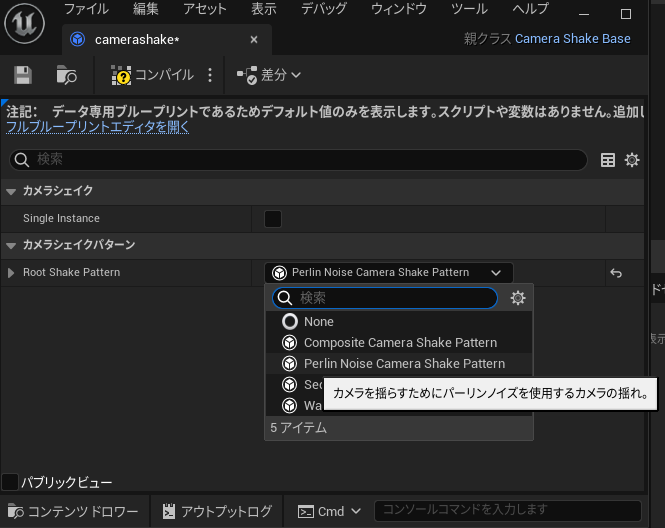665x528 pixels.
Task: Click the Unreal Engine logo icon
Action: [24, 22]
